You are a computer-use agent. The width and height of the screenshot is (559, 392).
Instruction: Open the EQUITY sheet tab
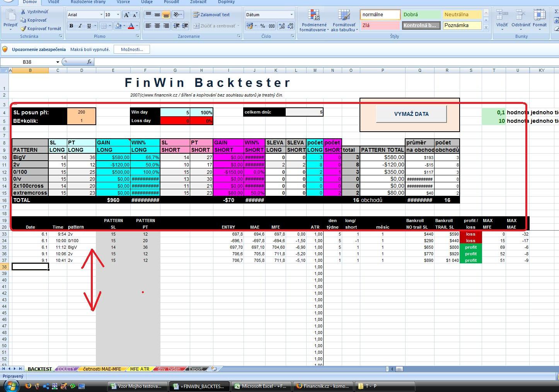[x=66, y=369]
